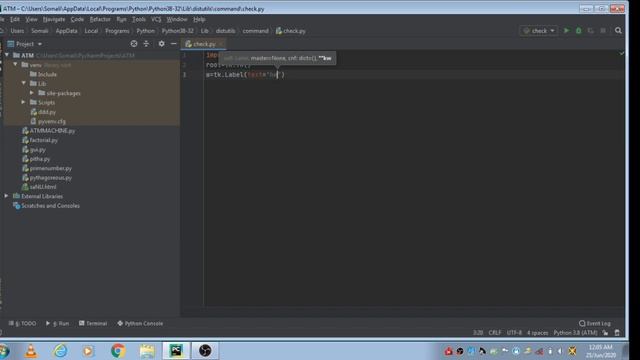The height and width of the screenshot is (360, 640).
Task: Expand the Scripts folder arrow
Action: (x=24, y=102)
